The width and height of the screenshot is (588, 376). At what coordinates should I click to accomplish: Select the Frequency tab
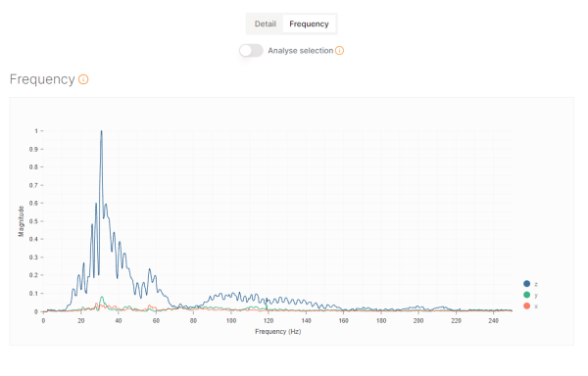tap(309, 23)
